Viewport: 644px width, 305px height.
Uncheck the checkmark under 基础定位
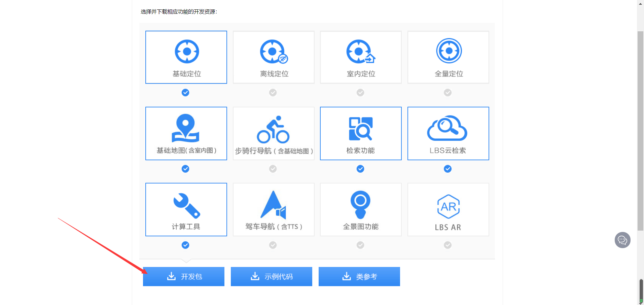pyautogui.click(x=185, y=93)
